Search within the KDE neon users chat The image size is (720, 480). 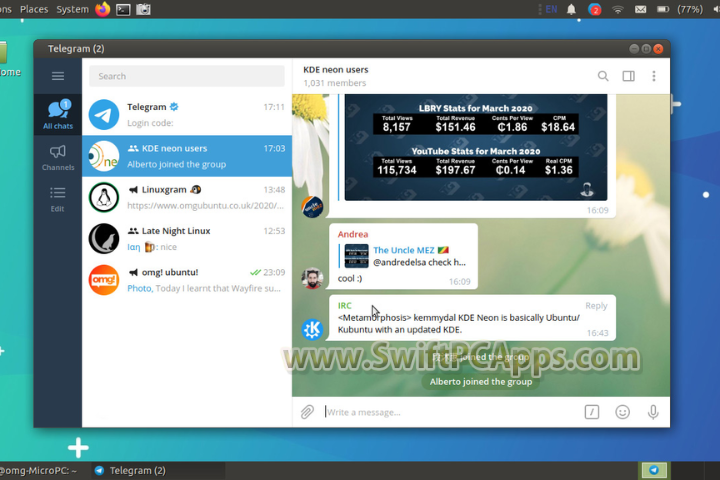pyautogui.click(x=603, y=76)
